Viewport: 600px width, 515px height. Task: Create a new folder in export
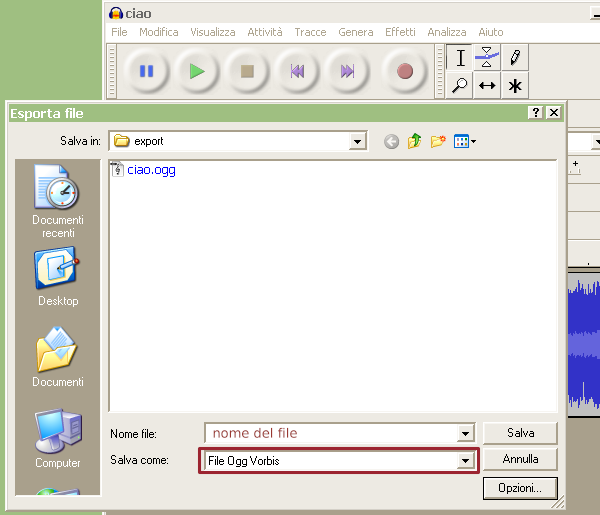pos(438,142)
